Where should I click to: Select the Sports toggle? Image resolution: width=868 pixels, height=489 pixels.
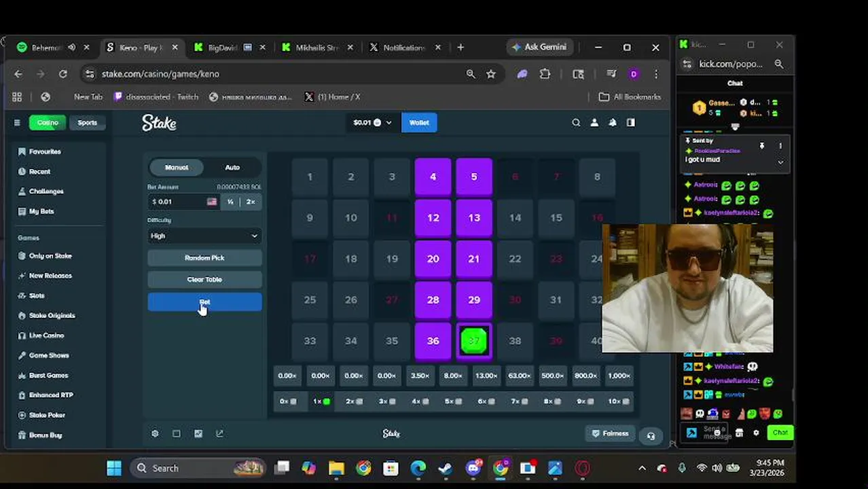click(87, 123)
